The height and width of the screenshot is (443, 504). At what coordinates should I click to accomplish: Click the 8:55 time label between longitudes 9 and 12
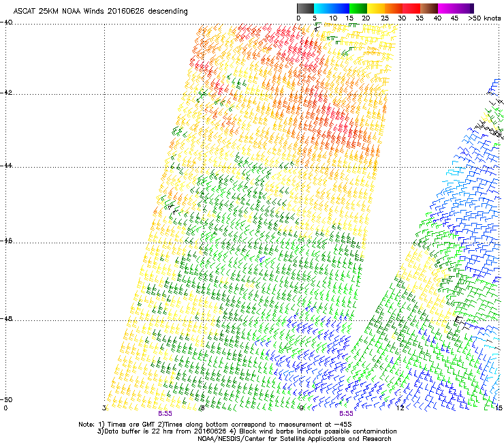pyautogui.click(x=346, y=414)
